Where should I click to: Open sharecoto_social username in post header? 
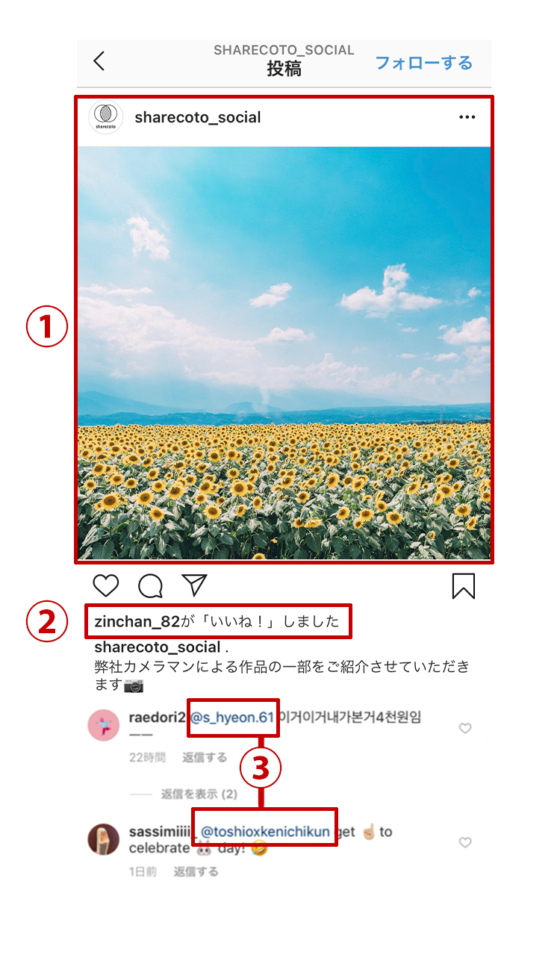click(198, 117)
